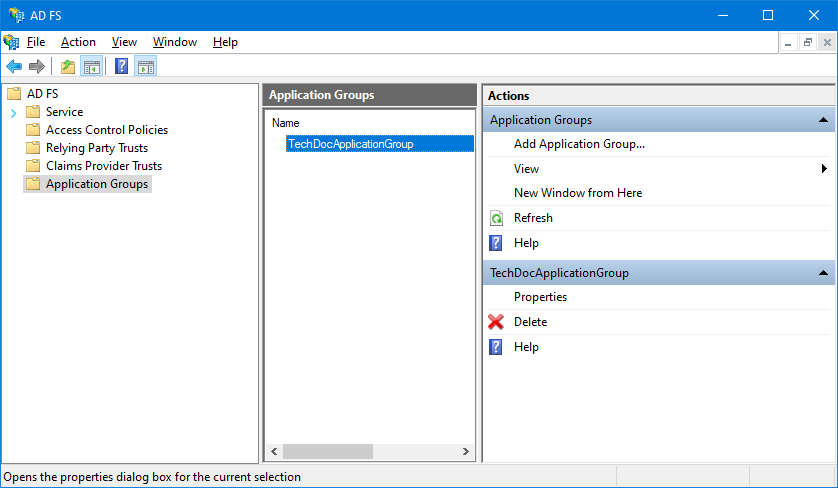
Task: Click the red X Delete icon
Action: point(496,322)
